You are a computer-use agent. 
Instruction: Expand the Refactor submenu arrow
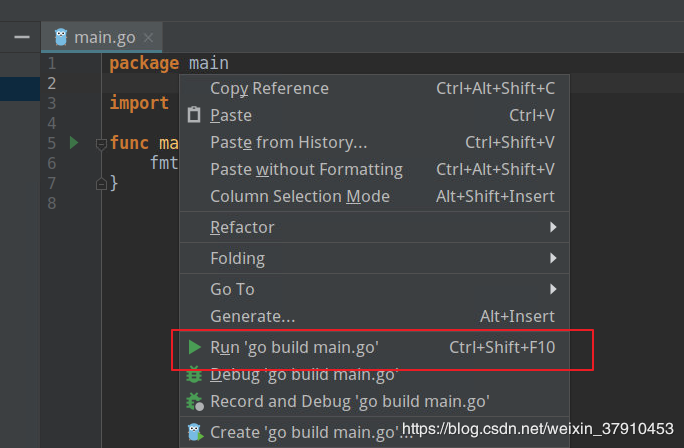pos(553,227)
